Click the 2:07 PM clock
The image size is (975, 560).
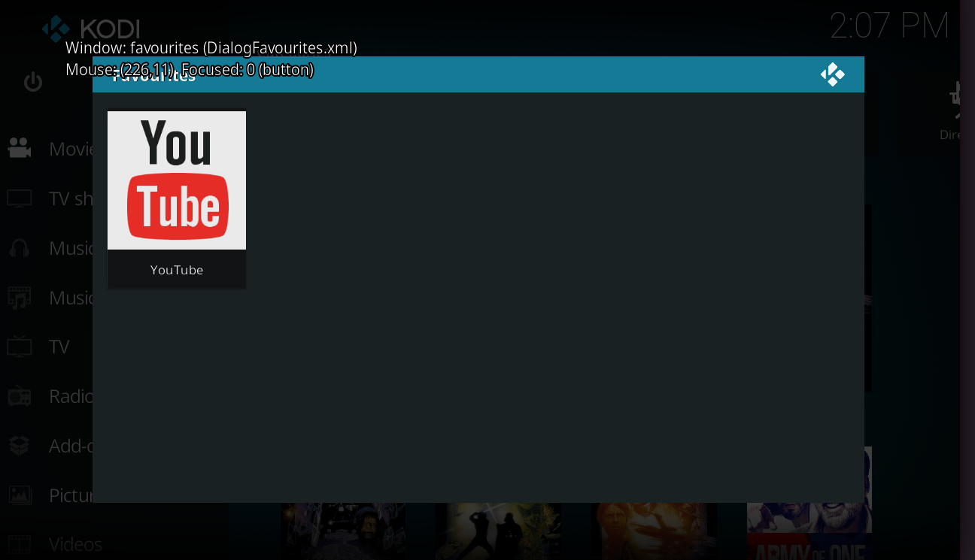(x=890, y=27)
